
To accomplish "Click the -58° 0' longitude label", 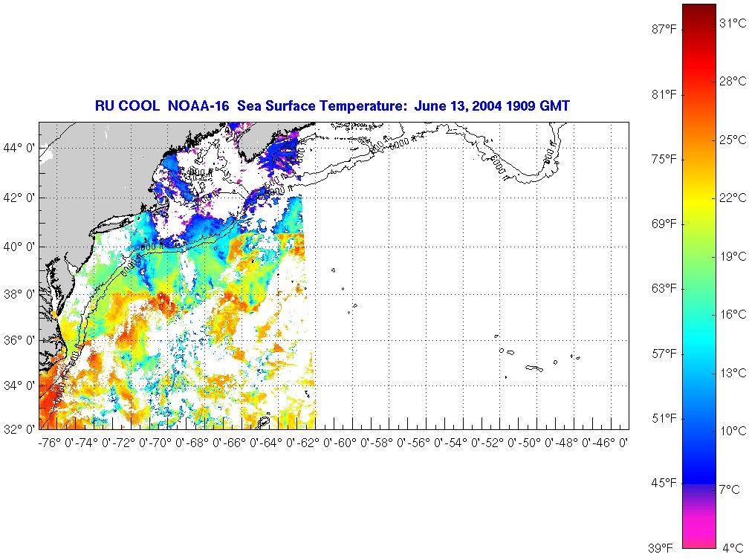I will 389,443.
